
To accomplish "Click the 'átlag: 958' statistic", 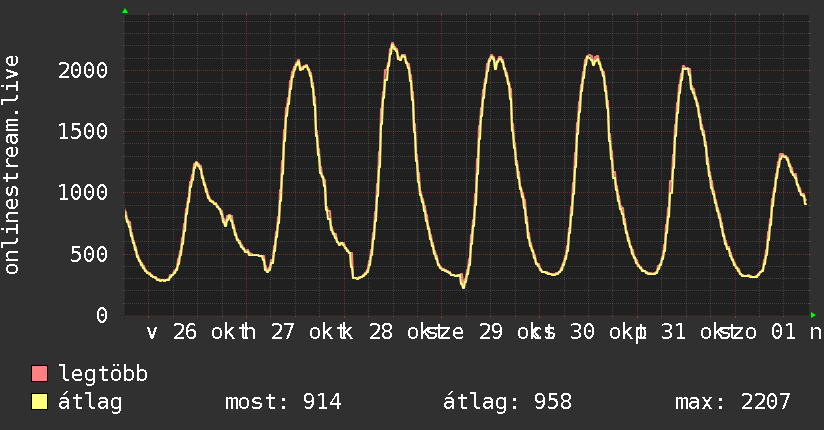I will (507, 402).
